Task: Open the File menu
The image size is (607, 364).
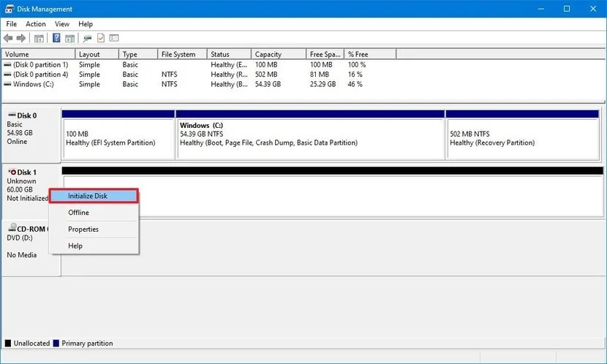Action: 11,24
